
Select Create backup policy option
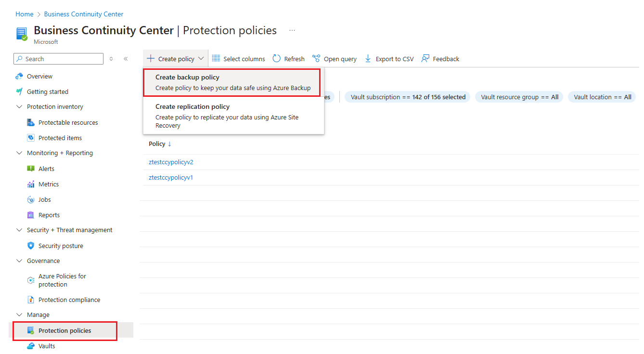[x=233, y=82]
